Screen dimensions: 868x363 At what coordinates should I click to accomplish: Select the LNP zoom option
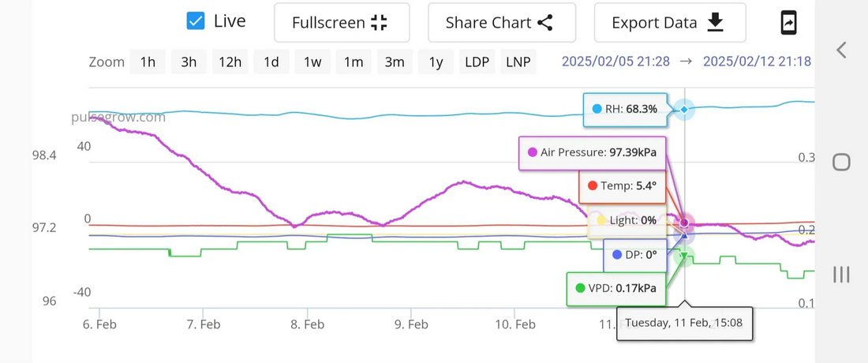tap(518, 62)
